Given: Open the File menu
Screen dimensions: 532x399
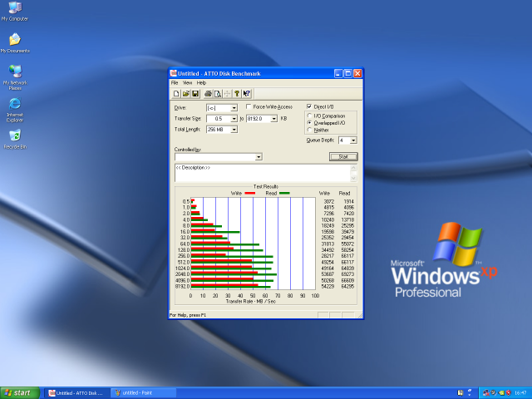Looking at the screenshot, I should point(175,83).
